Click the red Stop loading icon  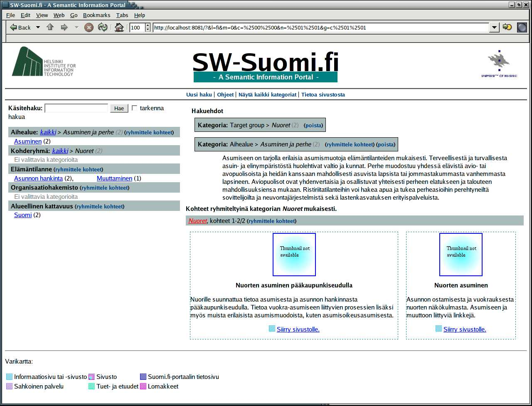click(x=89, y=27)
